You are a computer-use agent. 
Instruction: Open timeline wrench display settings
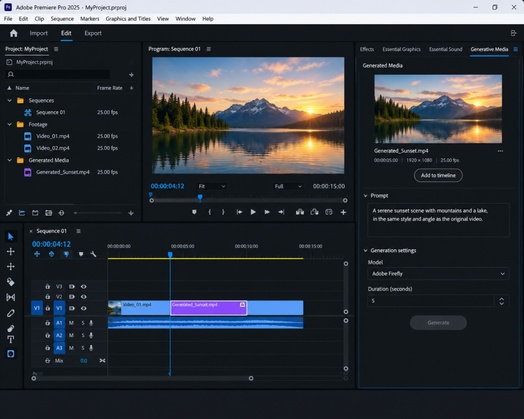coord(93,254)
